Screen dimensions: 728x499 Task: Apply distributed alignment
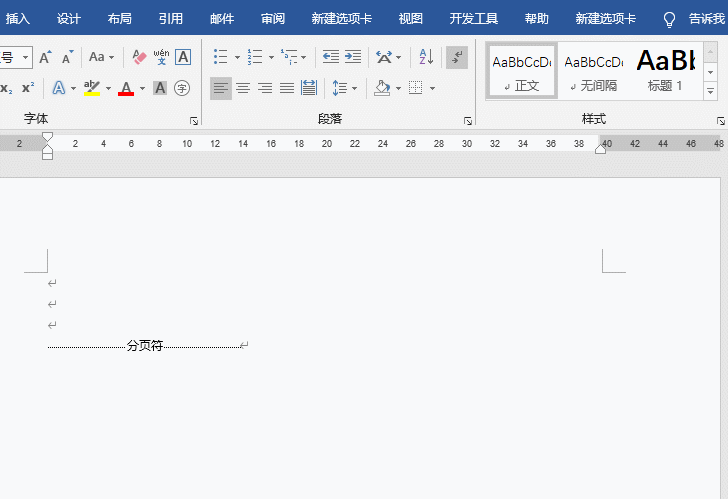(309, 88)
